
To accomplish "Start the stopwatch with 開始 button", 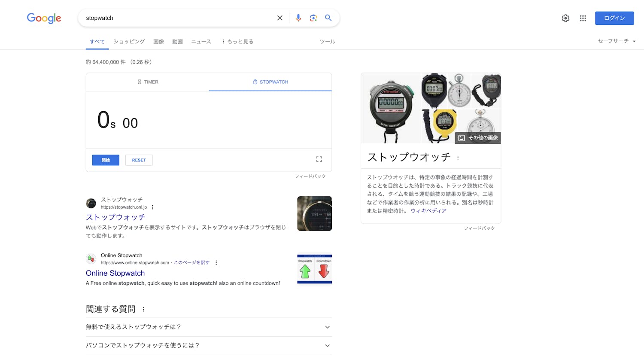I will tap(106, 160).
